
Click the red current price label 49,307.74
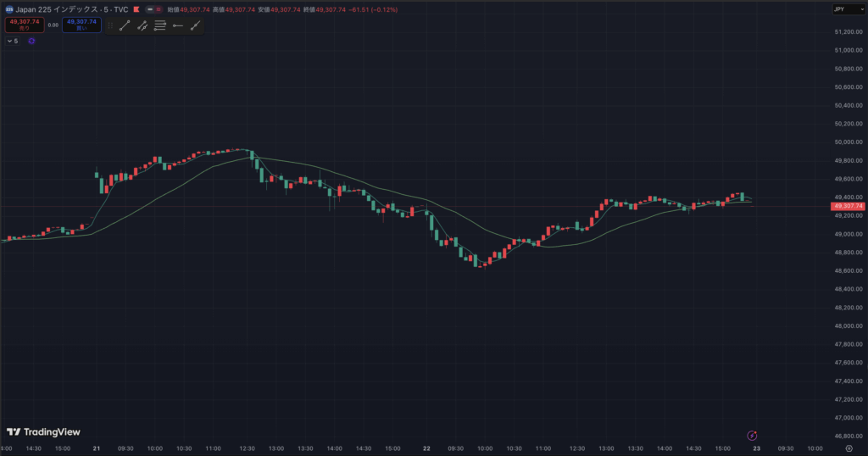(848, 206)
